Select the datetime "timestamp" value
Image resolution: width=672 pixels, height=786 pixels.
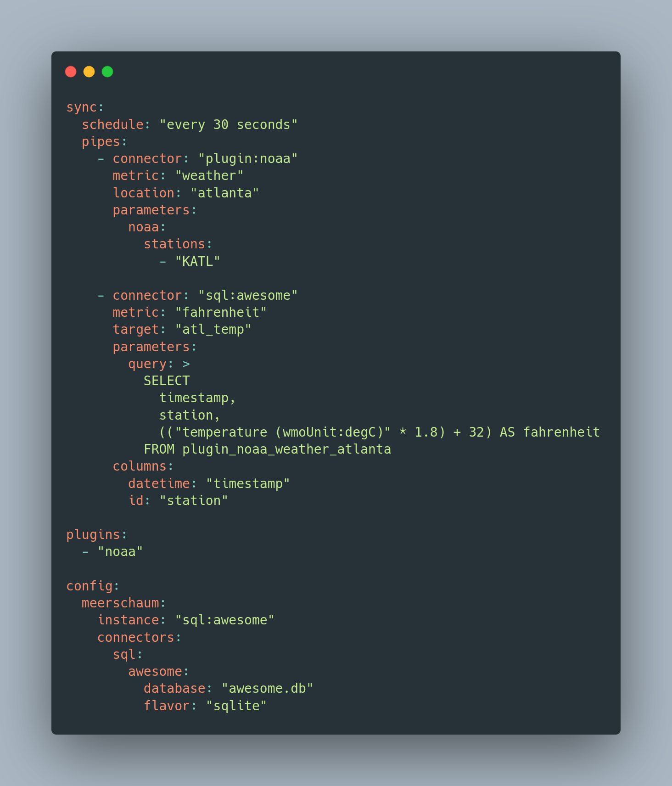coord(248,484)
